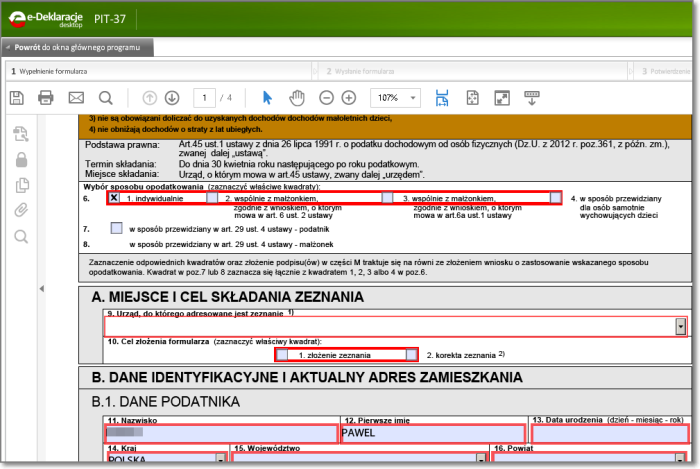Print the form using the printer icon

[45, 97]
